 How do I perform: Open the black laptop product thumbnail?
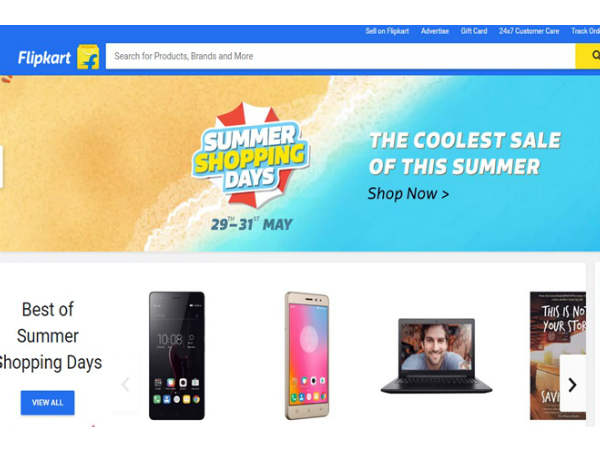(x=436, y=356)
